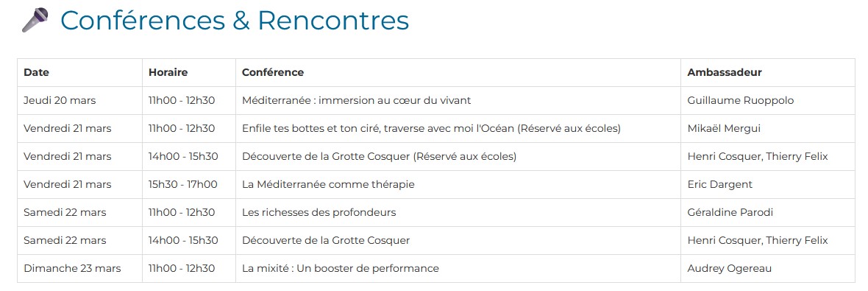Click La mixité : Un booster de performance

click(341, 268)
